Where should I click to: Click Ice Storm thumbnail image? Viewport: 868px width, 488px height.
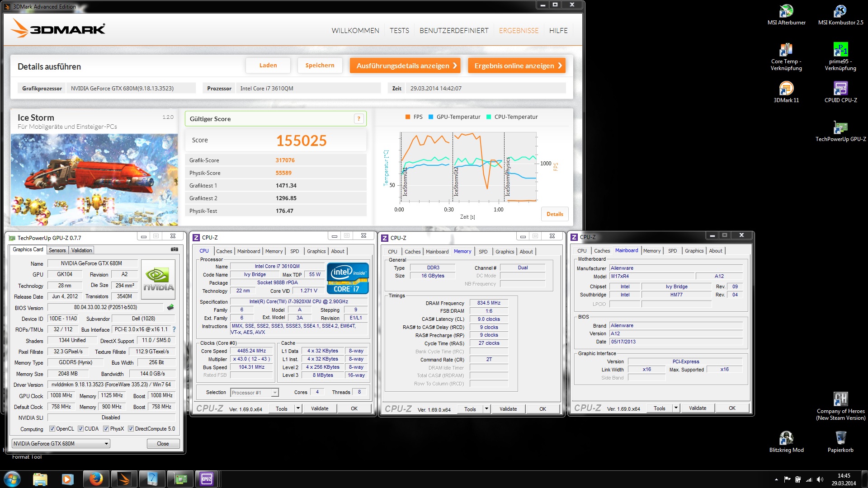pos(94,180)
